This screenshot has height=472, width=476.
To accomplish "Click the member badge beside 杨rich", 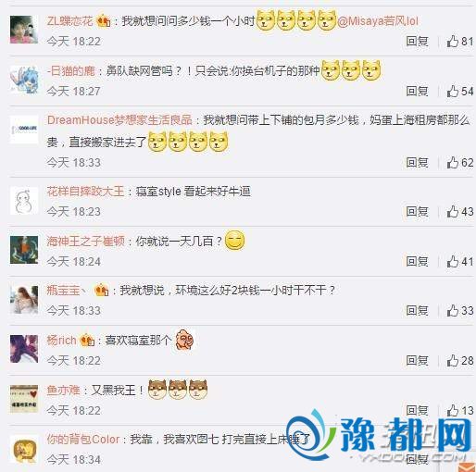I will pos(87,341).
